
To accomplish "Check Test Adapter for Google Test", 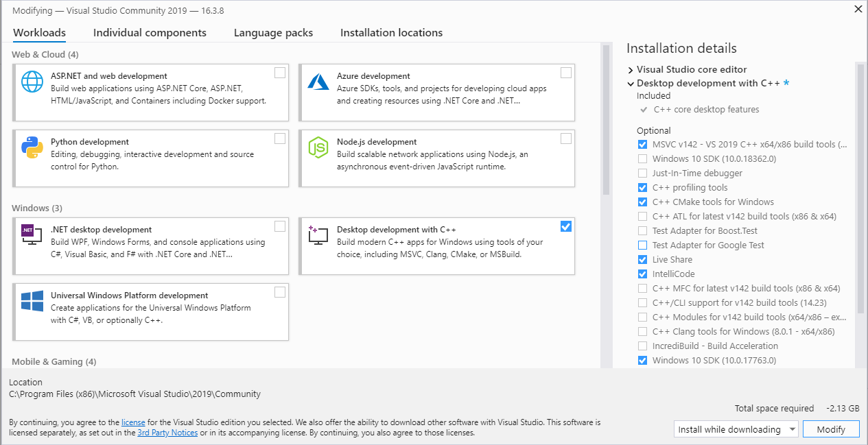I will coord(642,245).
